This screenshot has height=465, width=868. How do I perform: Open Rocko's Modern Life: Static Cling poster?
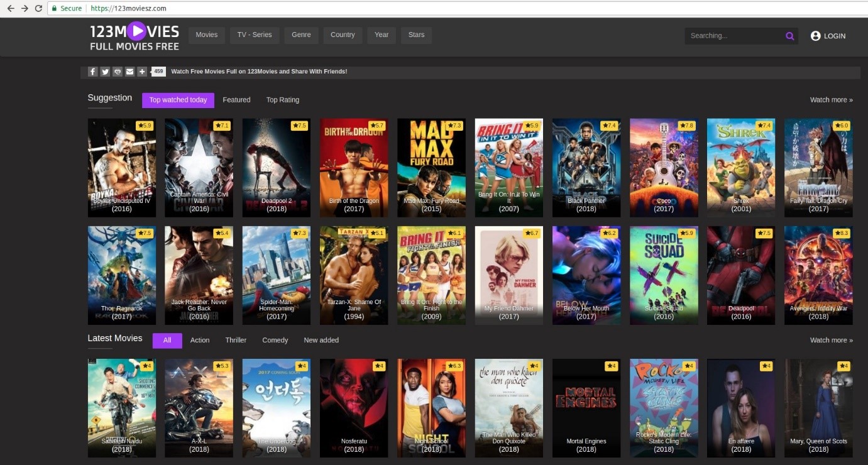(x=664, y=408)
